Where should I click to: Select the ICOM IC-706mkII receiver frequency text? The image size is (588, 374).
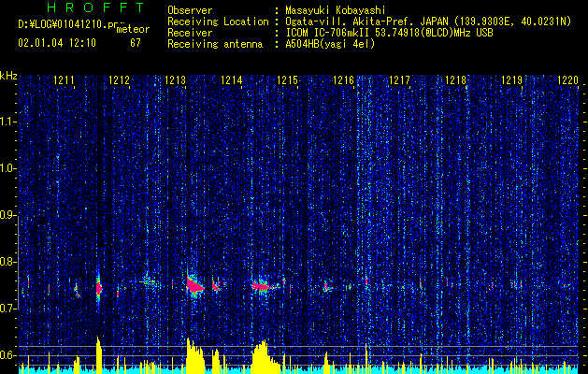(389, 33)
